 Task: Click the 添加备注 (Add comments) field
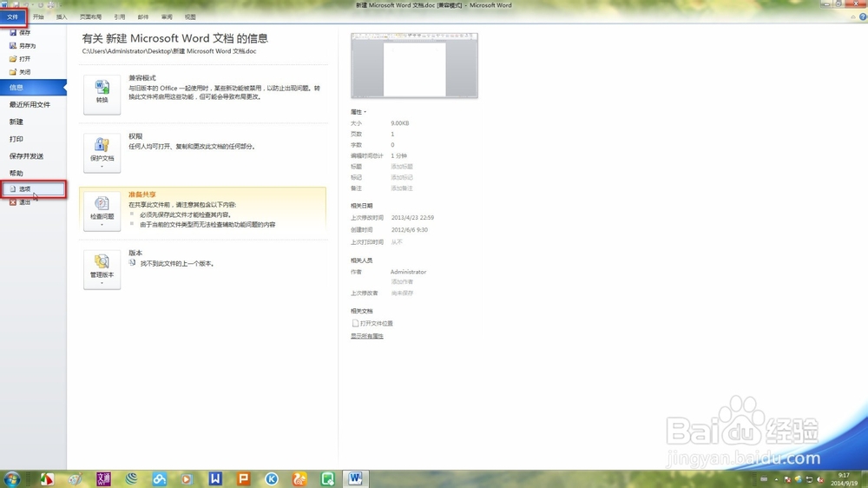pos(402,188)
